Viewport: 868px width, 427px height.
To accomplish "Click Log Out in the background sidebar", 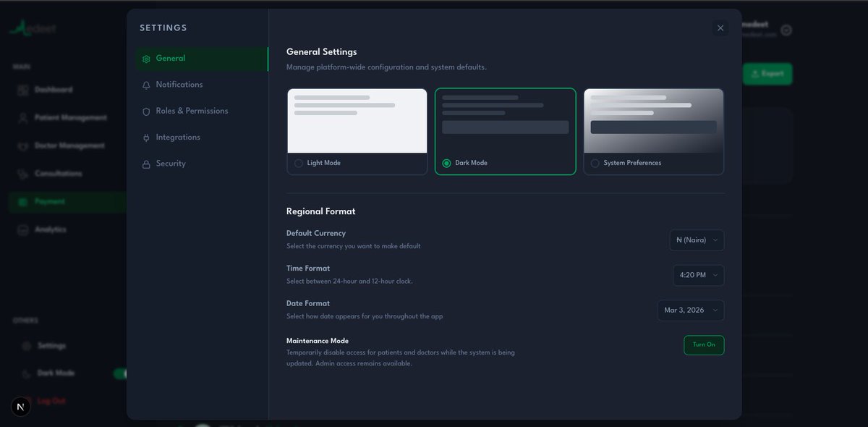I will pos(51,401).
